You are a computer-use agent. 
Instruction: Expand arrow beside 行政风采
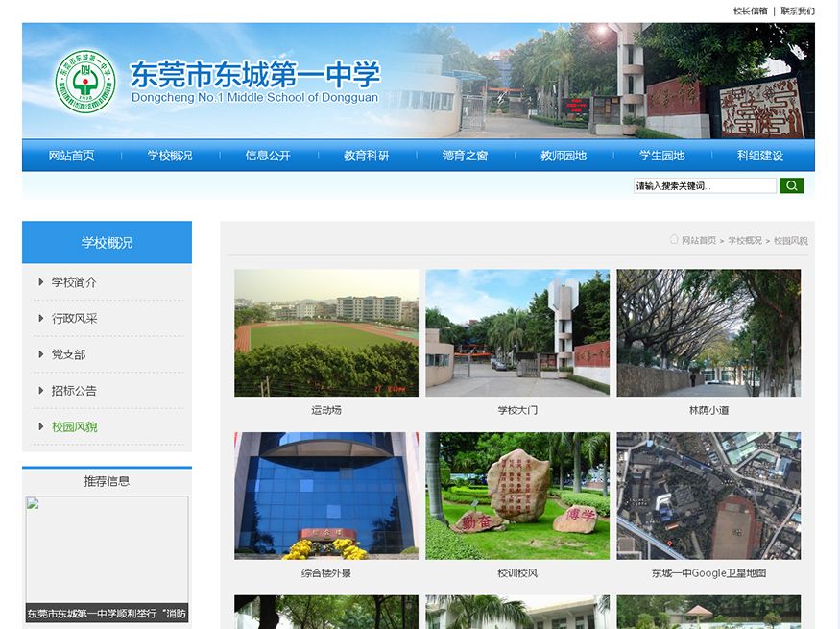(40, 318)
